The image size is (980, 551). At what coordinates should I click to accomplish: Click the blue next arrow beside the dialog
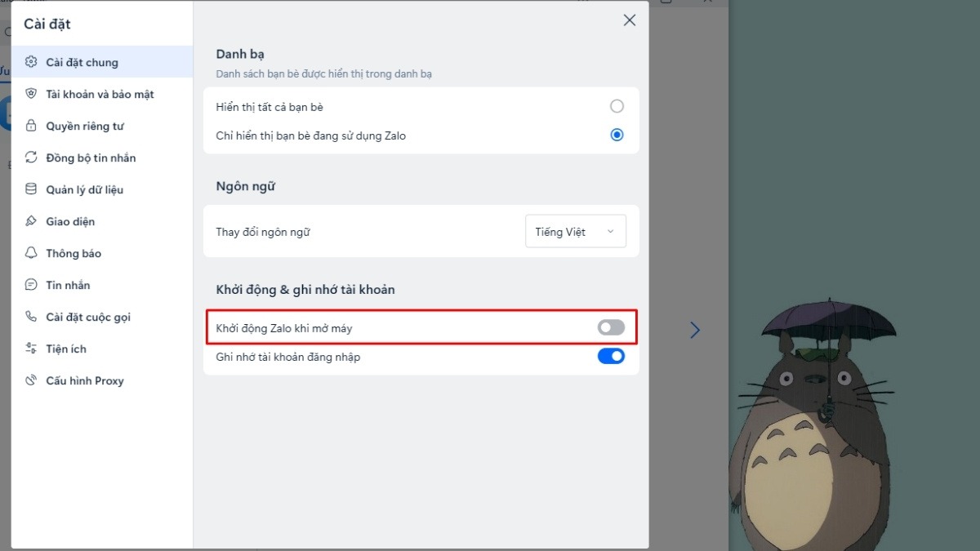pos(695,330)
